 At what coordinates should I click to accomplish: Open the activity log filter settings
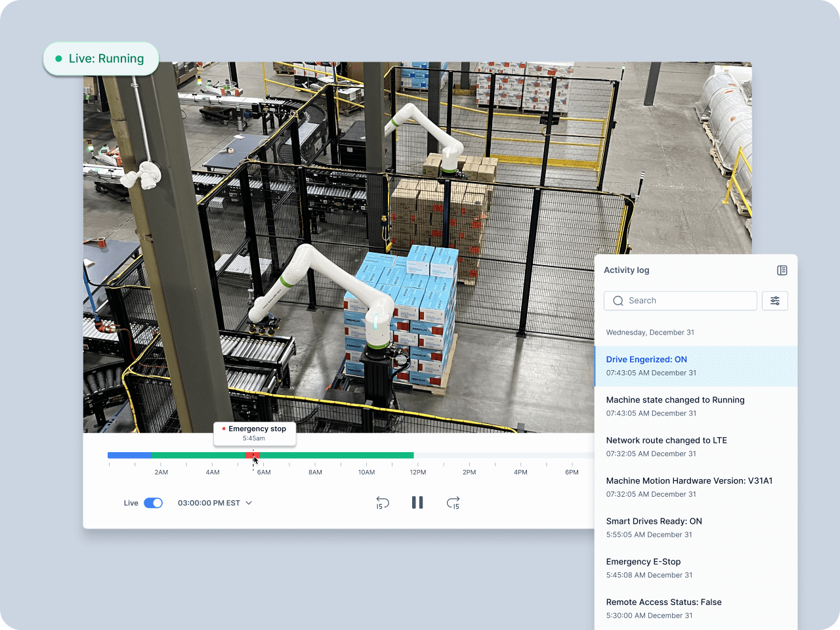pyautogui.click(x=774, y=301)
